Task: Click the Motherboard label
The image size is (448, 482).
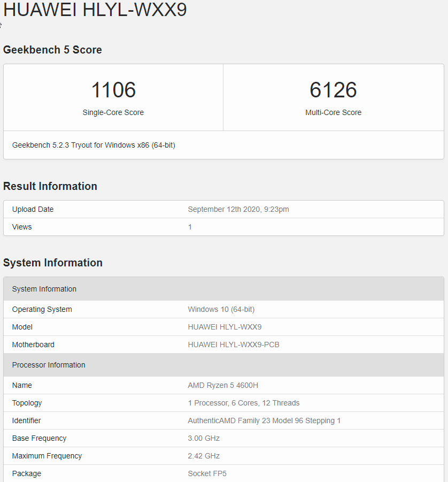Action: tap(33, 345)
